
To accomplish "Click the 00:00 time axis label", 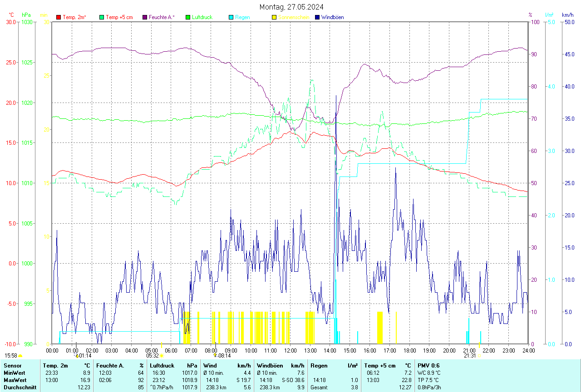I will pyautogui.click(x=52, y=350).
